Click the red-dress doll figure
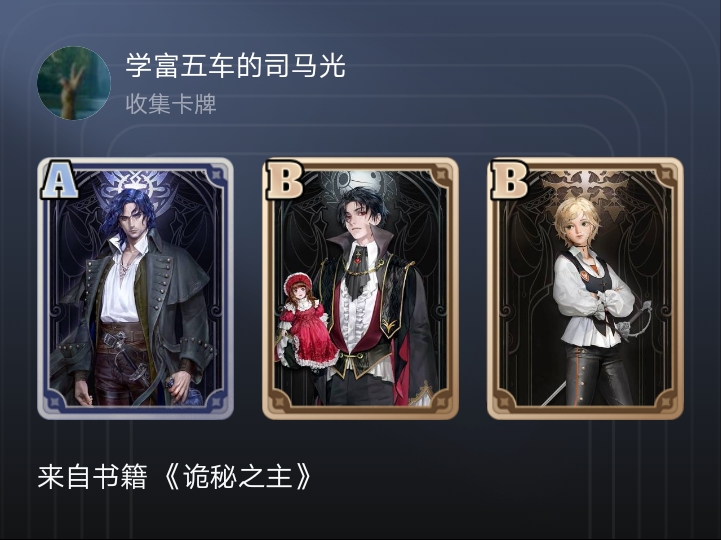The height and width of the screenshot is (540, 721). click(x=306, y=321)
